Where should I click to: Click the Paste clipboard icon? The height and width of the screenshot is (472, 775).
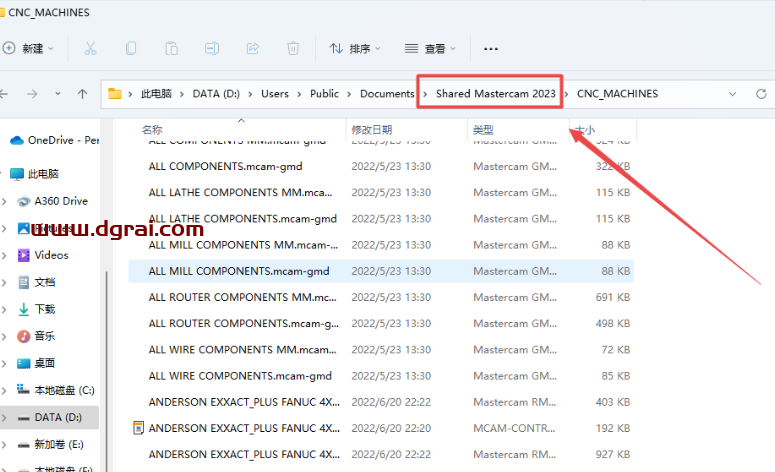click(x=172, y=48)
